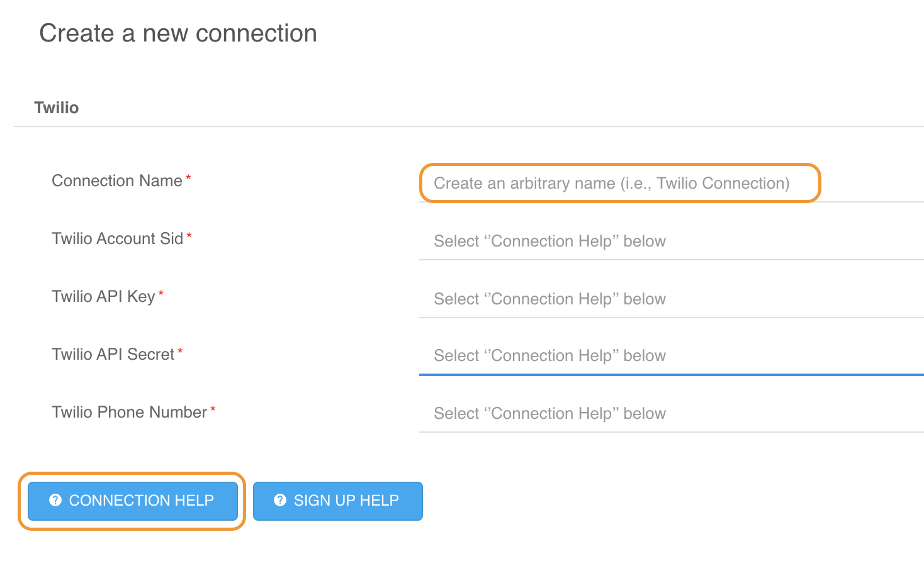Focus the Twilio API Secret input
The image size is (924, 566).
click(x=670, y=356)
